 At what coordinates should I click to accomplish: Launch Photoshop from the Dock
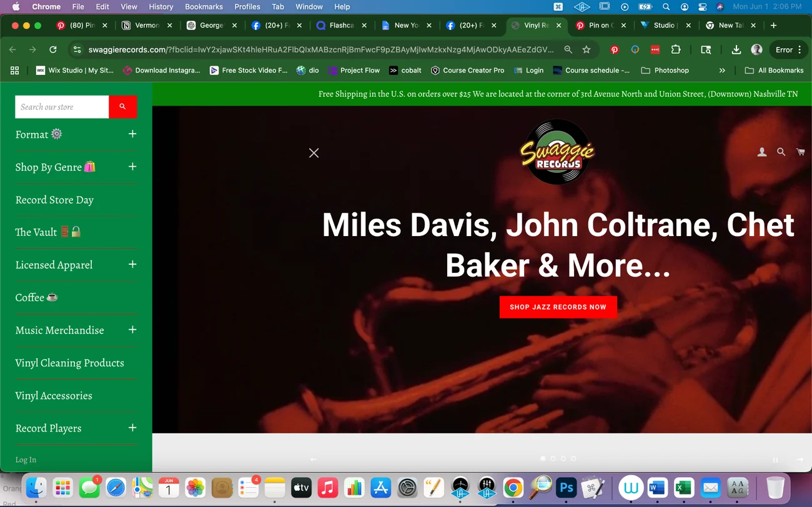[x=567, y=488]
